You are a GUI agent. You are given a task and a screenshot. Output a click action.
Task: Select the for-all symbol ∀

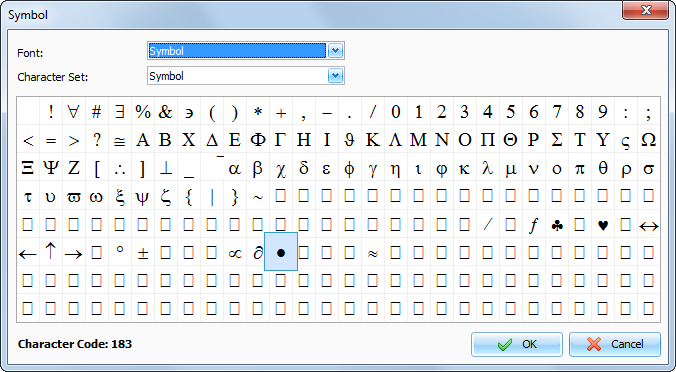pyautogui.click(x=74, y=113)
